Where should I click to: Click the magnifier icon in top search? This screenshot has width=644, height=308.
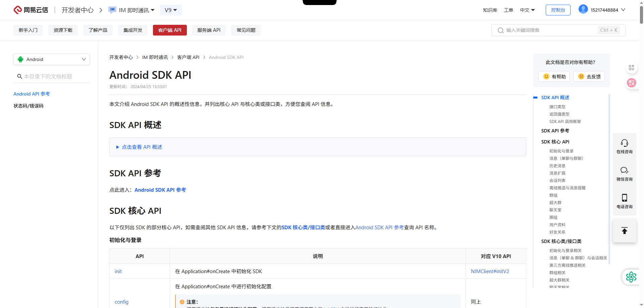(500, 30)
